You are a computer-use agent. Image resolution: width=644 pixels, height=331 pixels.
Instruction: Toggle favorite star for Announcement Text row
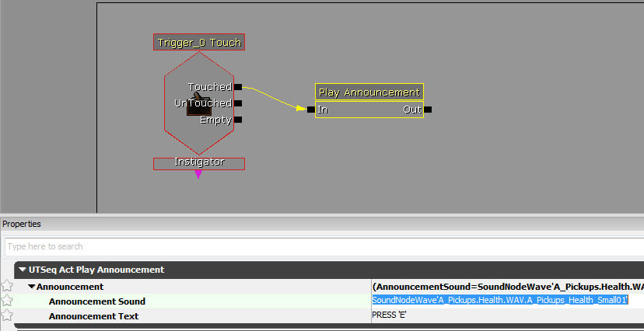[7, 315]
